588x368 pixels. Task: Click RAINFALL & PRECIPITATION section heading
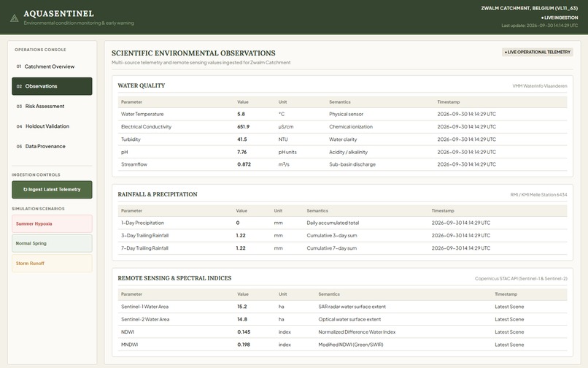pyautogui.click(x=158, y=194)
